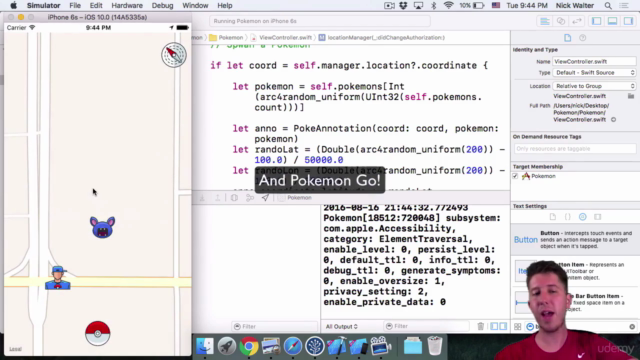The image size is (640, 360).
Task: Click the variables view Filter field
Action: [x=275, y=327]
